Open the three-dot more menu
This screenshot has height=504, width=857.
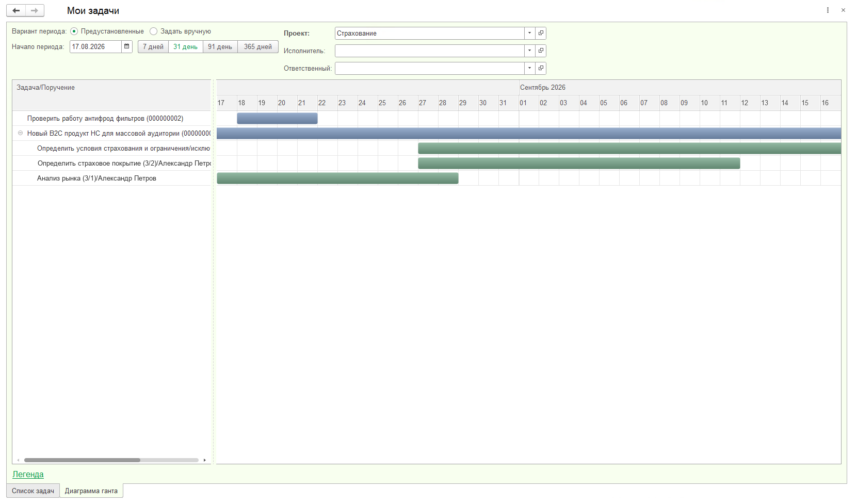(828, 10)
